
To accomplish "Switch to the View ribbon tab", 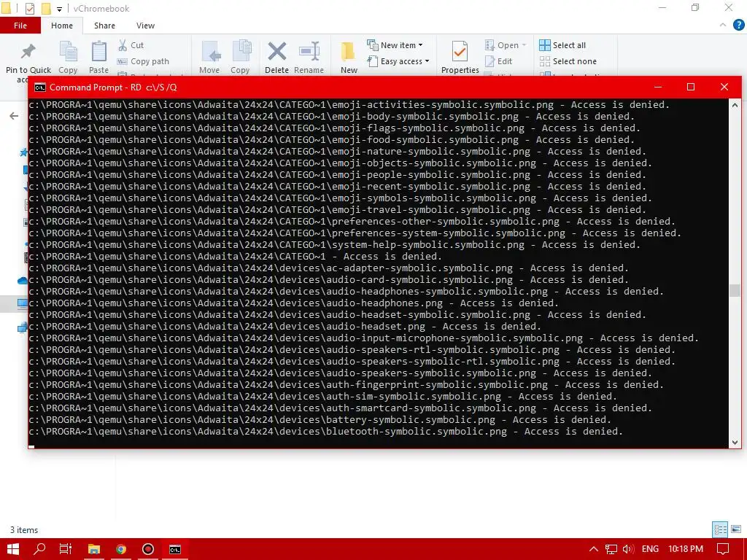I will click(x=145, y=26).
